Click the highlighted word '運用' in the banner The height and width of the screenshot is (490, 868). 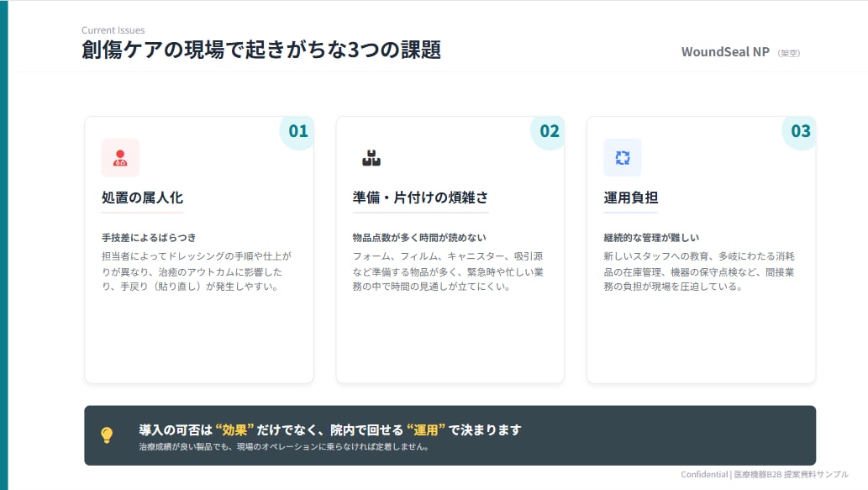click(426, 430)
